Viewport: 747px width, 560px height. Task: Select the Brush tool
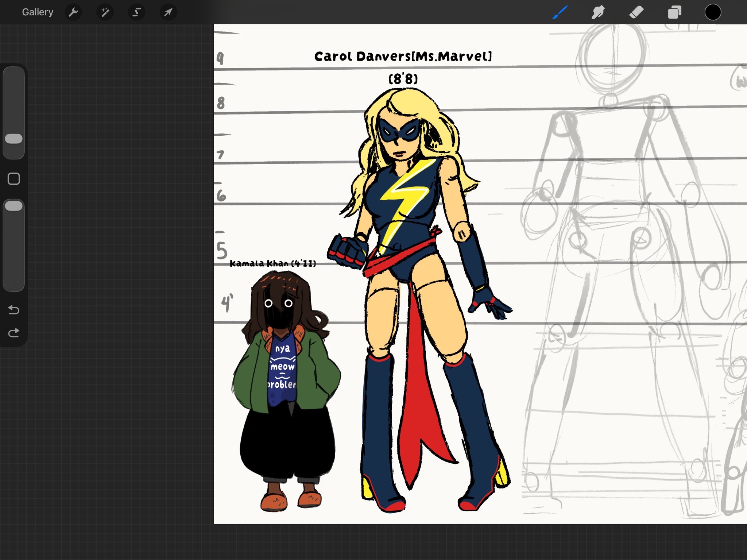[560, 12]
